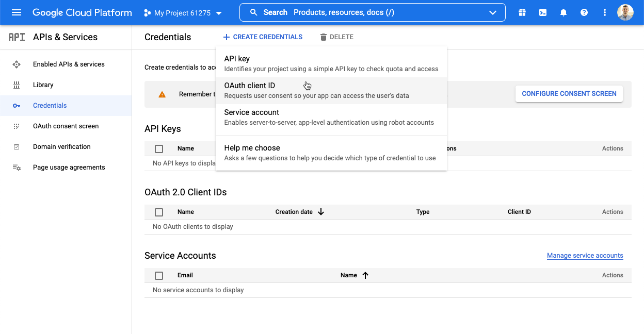Select Help me choose option
Screen dimensions: 644x334
click(x=331, y=153)
